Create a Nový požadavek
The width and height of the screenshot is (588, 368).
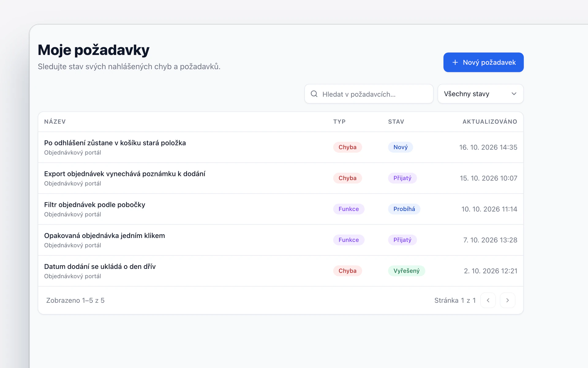pos(483,63)
